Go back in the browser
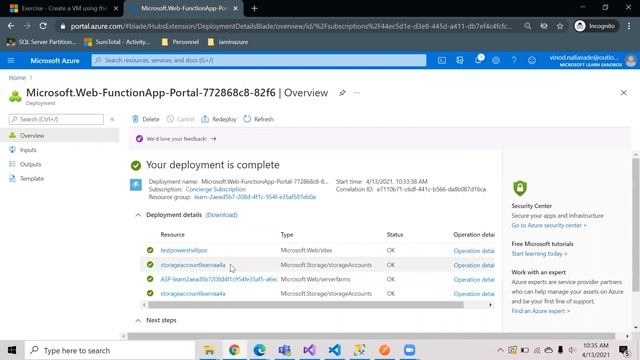 click(x=11, y=26)
